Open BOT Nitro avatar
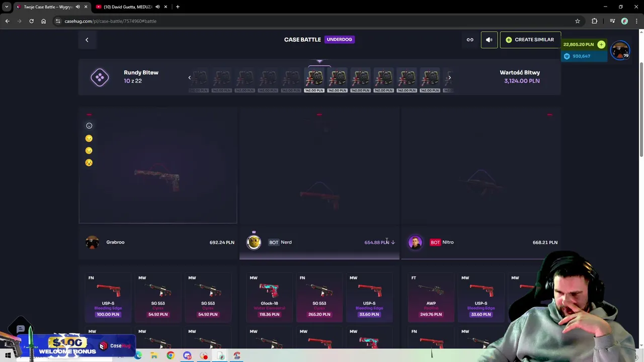 click(415, 242)
